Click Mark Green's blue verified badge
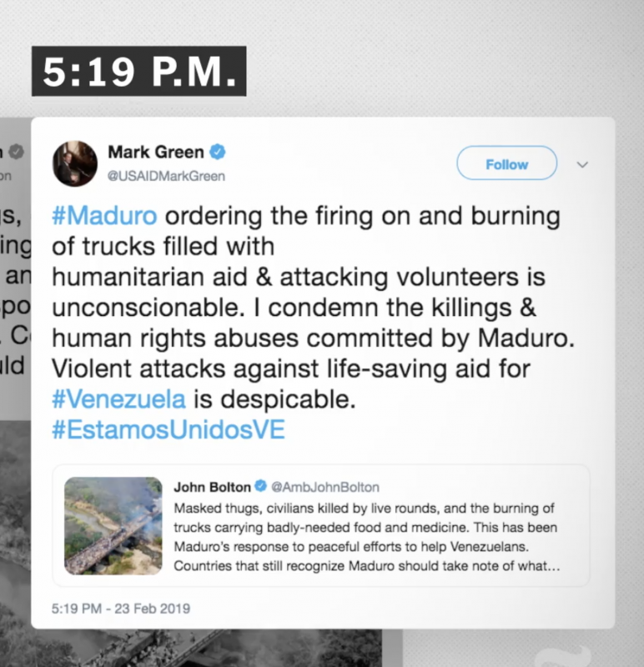Image resolution: width=644 pixels, height=667 pixels. [218, 152]
